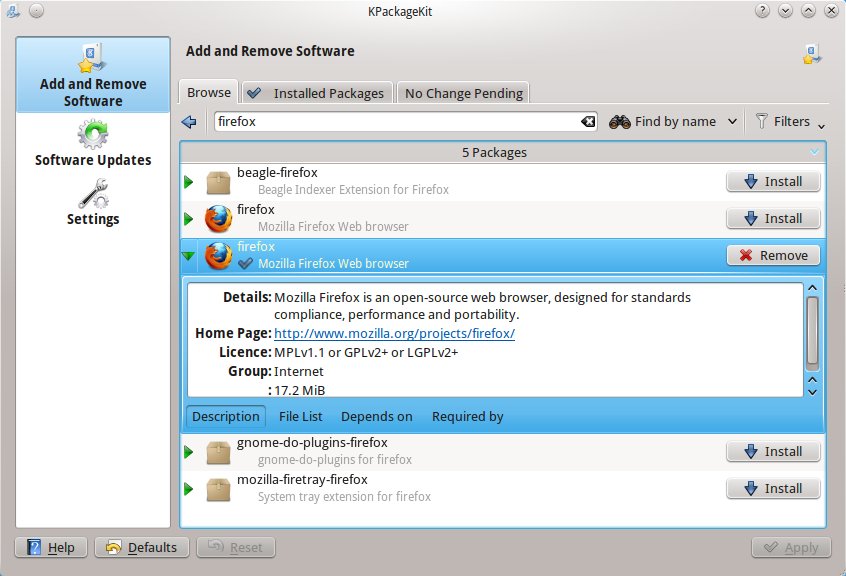The width and height of the screenshot is (846, 576).
Task: Remove the installed firefox package
Action: pyautogui.click(x=773, y=255)
